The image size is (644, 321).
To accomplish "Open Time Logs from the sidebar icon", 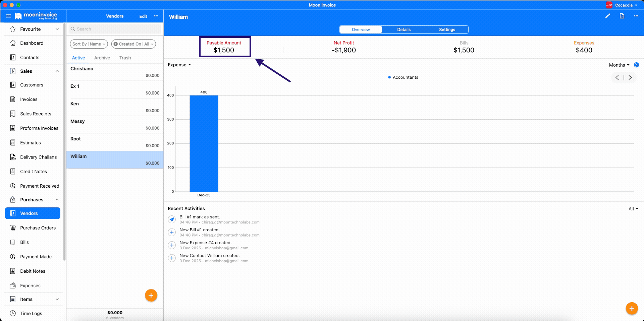I will (13, 313).
